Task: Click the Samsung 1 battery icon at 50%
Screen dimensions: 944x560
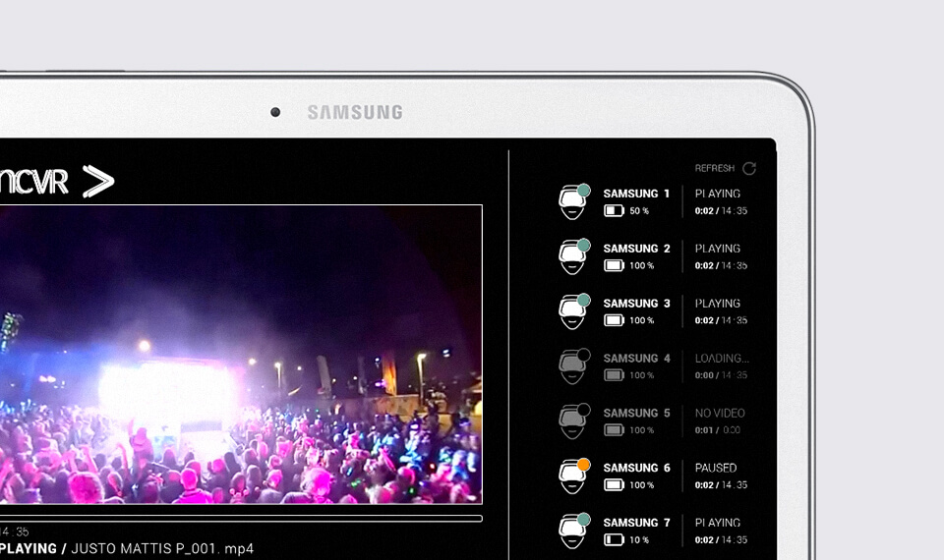Action: [x=615, y=211]
